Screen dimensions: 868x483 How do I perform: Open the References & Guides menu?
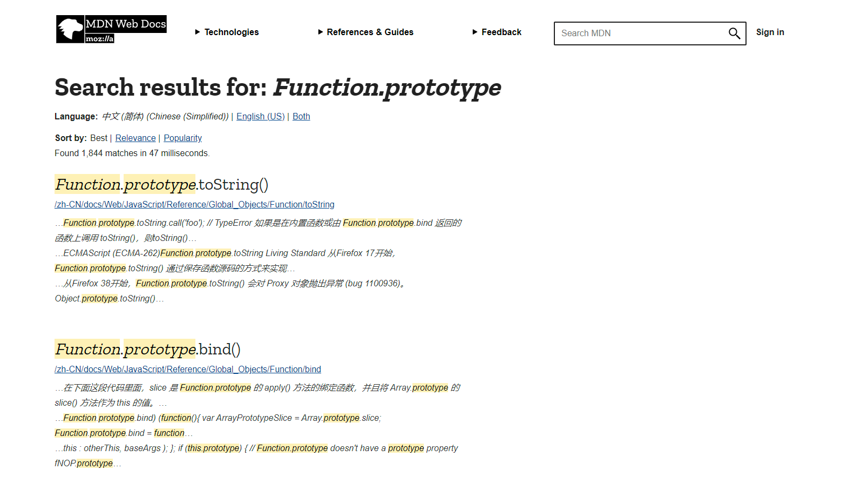370,32
